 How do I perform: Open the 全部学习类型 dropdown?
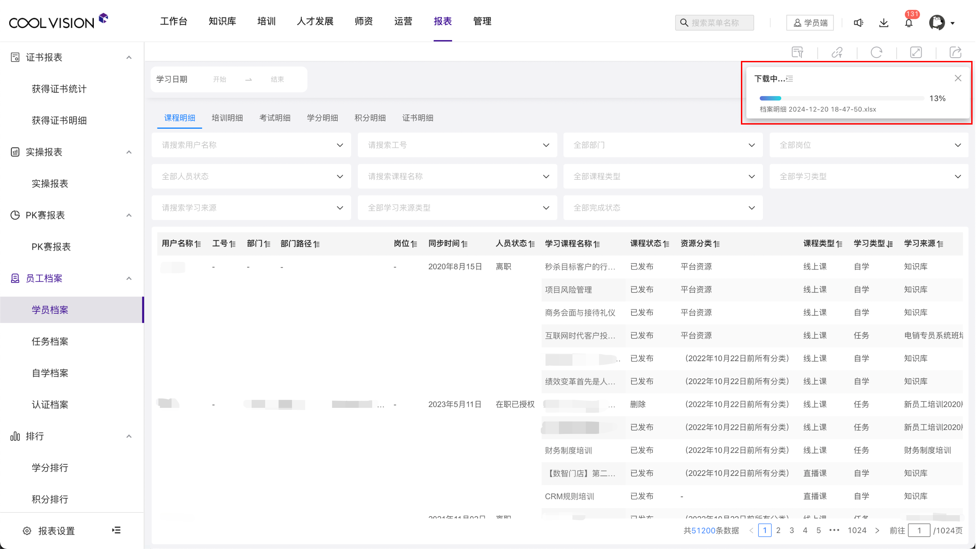(x=869, y=176)
